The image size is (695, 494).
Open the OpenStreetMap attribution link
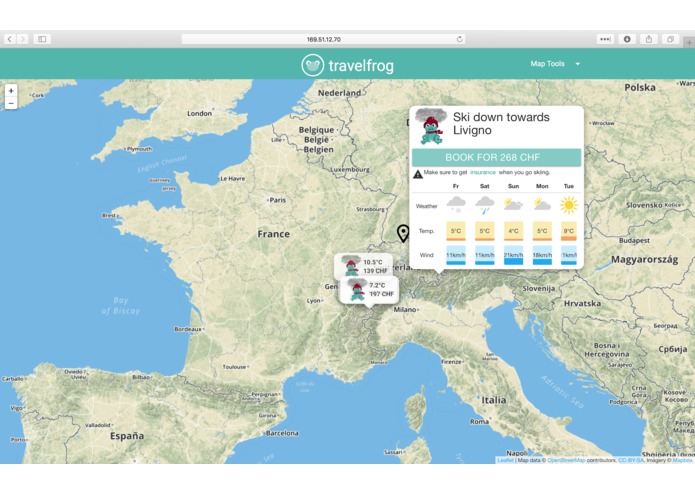566,460
